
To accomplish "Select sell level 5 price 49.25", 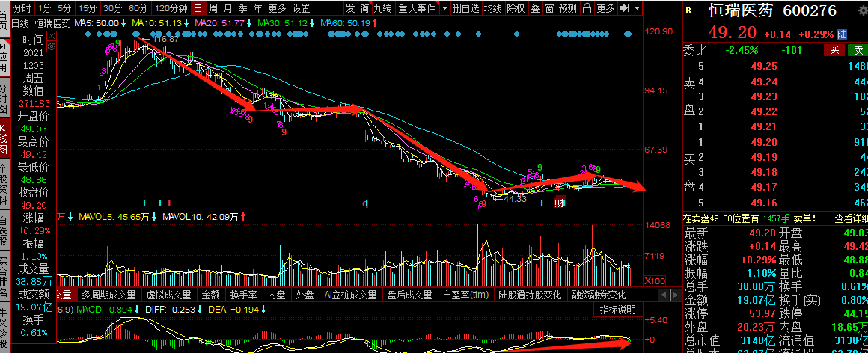I will (x=765, y=67).
